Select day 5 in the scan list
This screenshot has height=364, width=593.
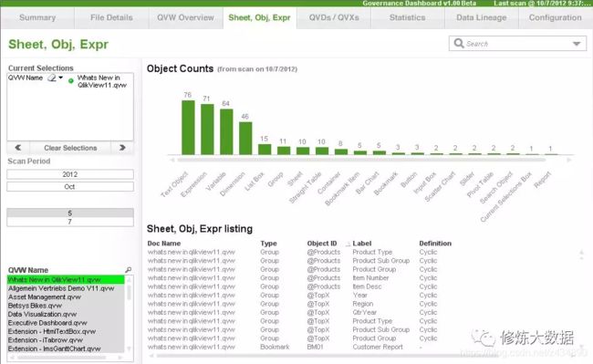point(70,213)
